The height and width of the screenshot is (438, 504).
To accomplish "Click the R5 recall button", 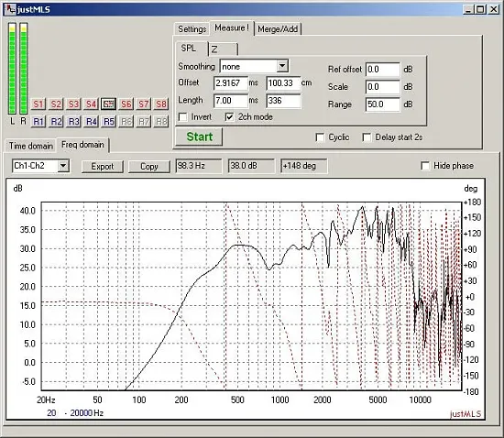I will coord(109,122).
